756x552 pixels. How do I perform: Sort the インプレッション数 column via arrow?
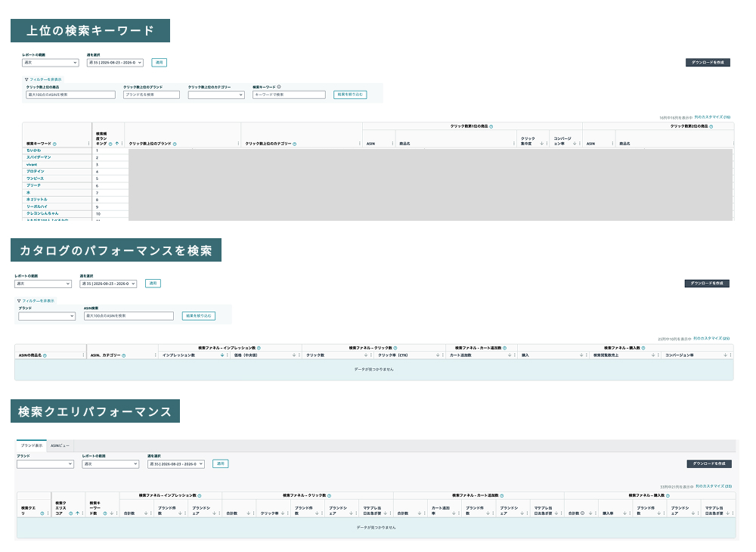[x=222, y=355]
